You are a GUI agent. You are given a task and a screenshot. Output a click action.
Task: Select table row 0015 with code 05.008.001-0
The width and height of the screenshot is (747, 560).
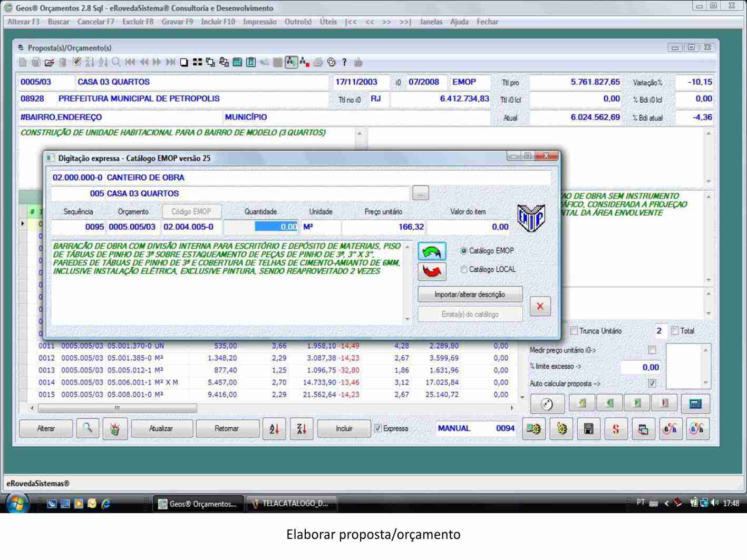coord(273,395)
